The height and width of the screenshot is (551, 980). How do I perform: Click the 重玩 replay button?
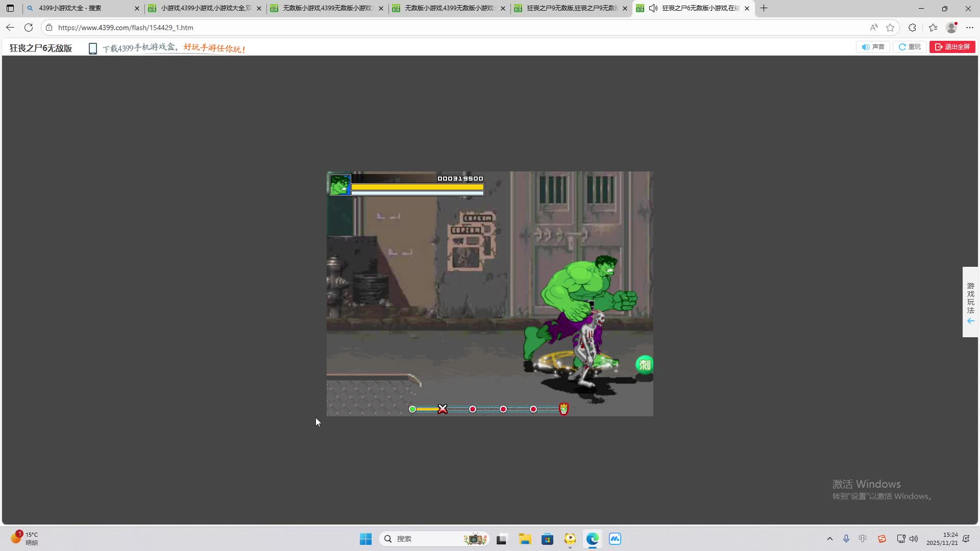click(910, 47)
